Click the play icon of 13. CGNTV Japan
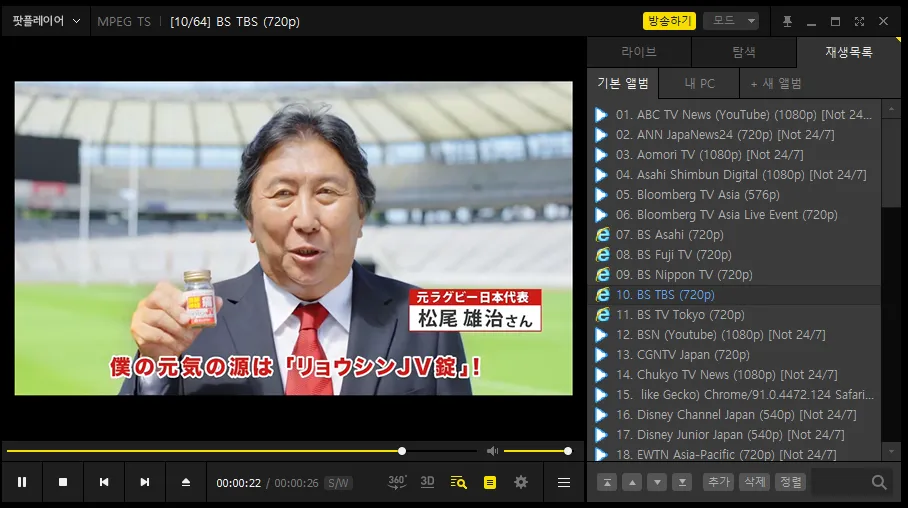The image size is (908, 508). pyautogui.click(x=602, y=354)
